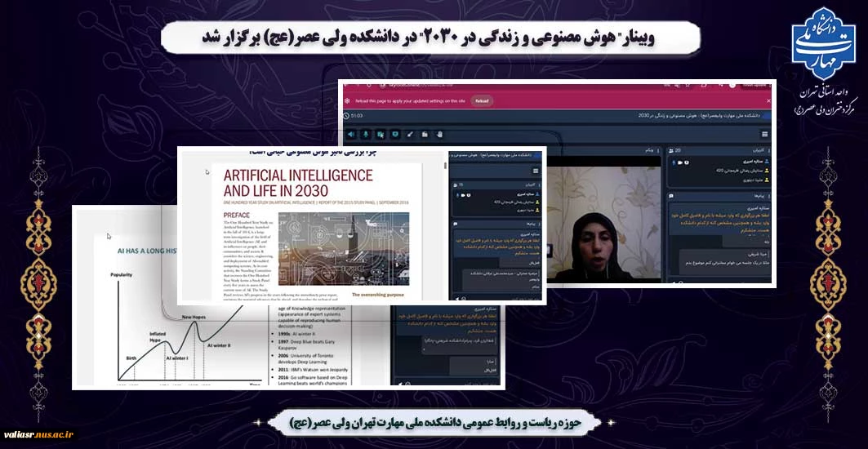Click the presenter webcam video
868x449 pixels.
click(x=603, y=219)
